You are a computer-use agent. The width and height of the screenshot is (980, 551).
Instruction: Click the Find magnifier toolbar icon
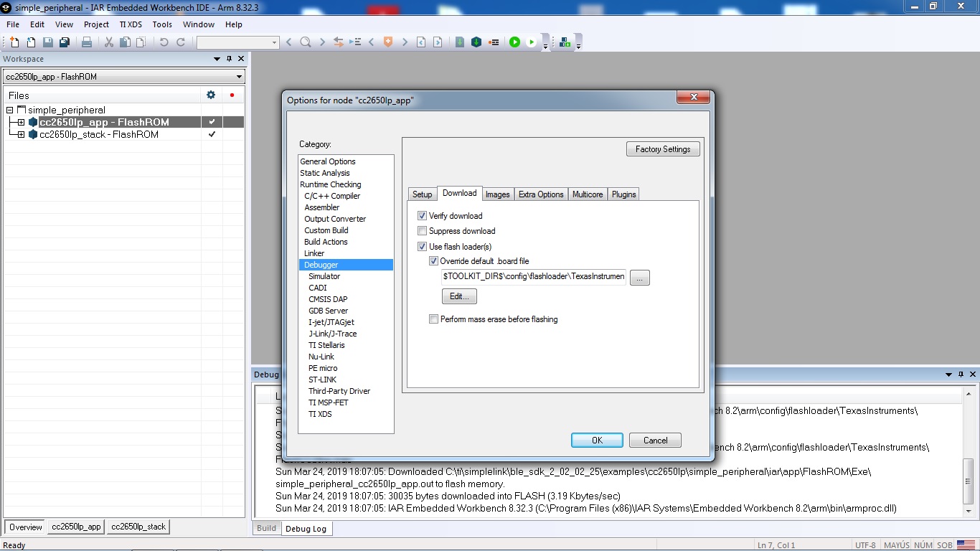(x=306, y=42)
